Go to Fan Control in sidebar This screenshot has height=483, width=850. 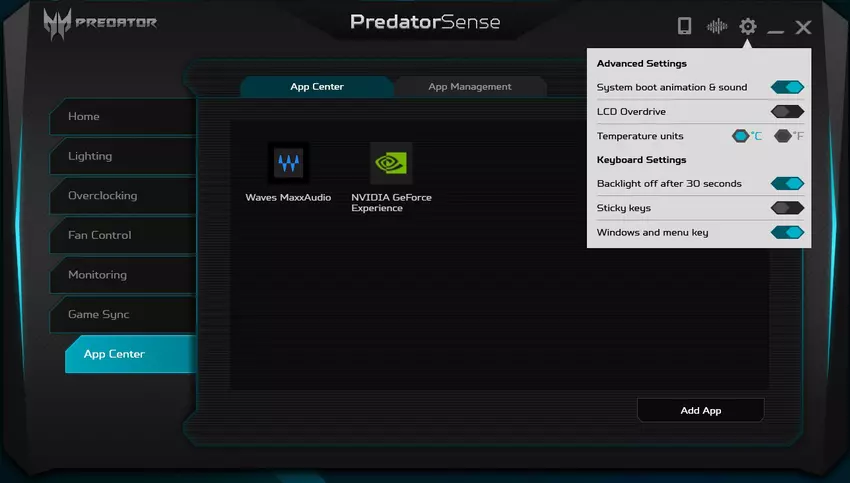point(100,235)
